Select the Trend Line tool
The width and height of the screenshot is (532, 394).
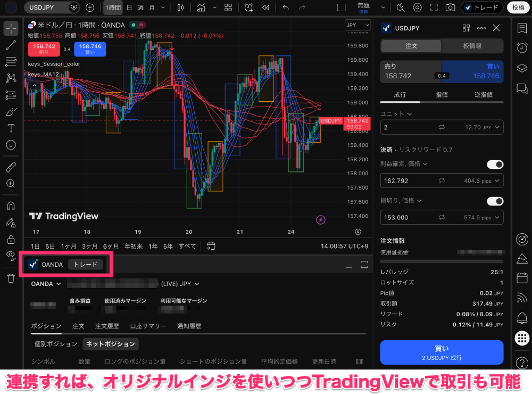(11, 45)
